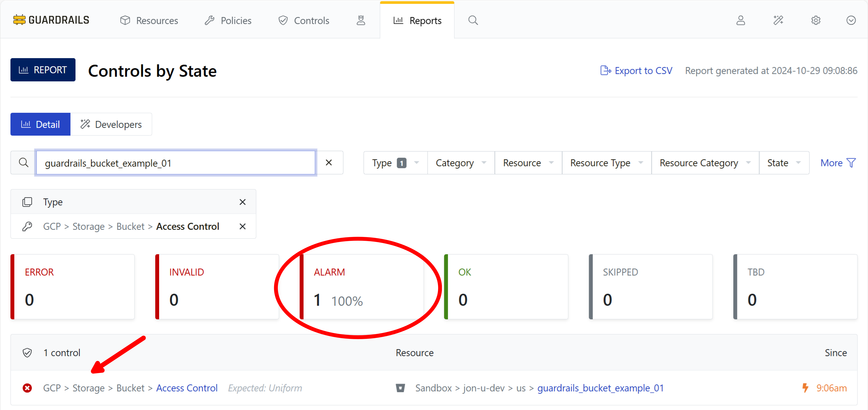Click the magic wand developers icon in the header

click(x=778, y=20)
